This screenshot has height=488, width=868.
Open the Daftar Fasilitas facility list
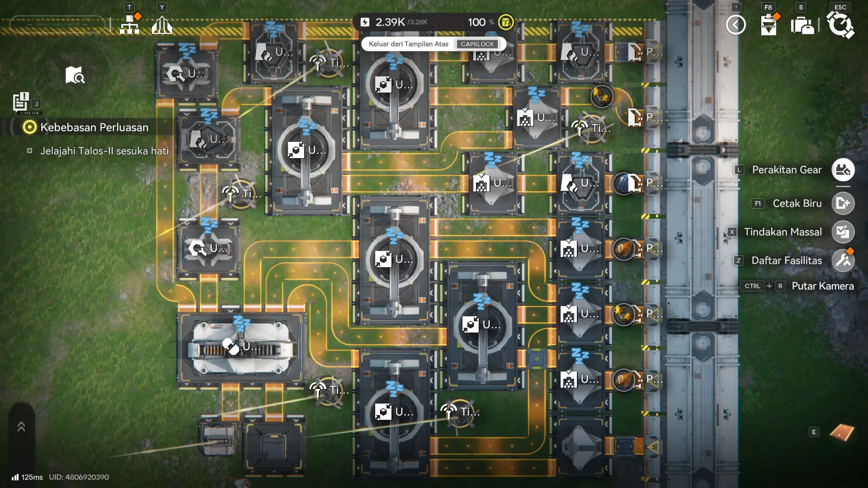click(843, 260)
